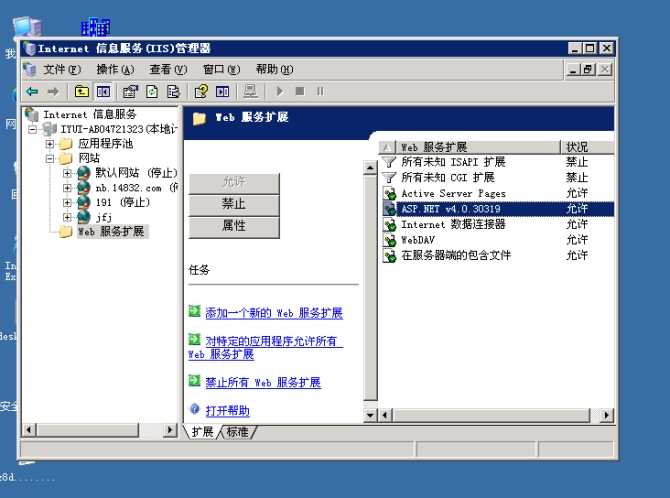Image resolution: width=670 pixels, height=498 pixels.
Task: Select the WebDAV list row text
Action: tap(417, 240)
